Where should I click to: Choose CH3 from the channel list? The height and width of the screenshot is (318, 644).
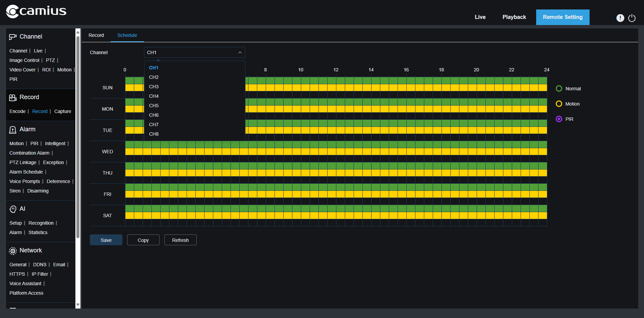(x=154, y=87)
